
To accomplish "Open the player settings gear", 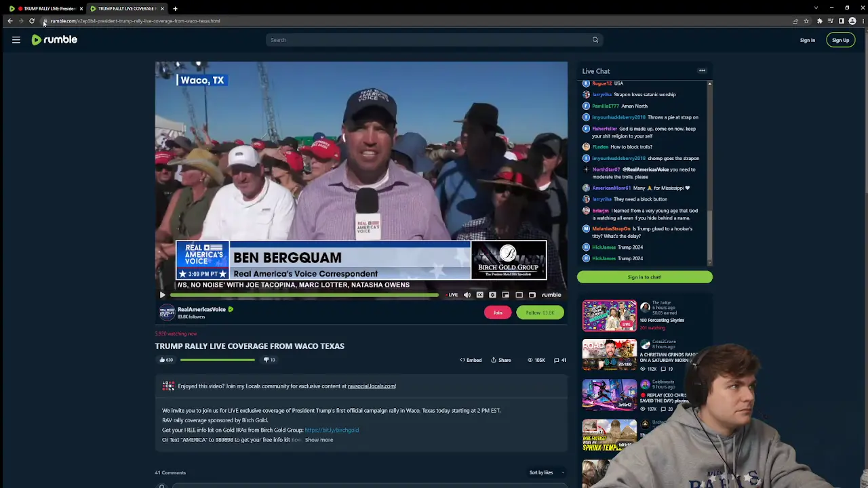I will click(x=492, y=294).
